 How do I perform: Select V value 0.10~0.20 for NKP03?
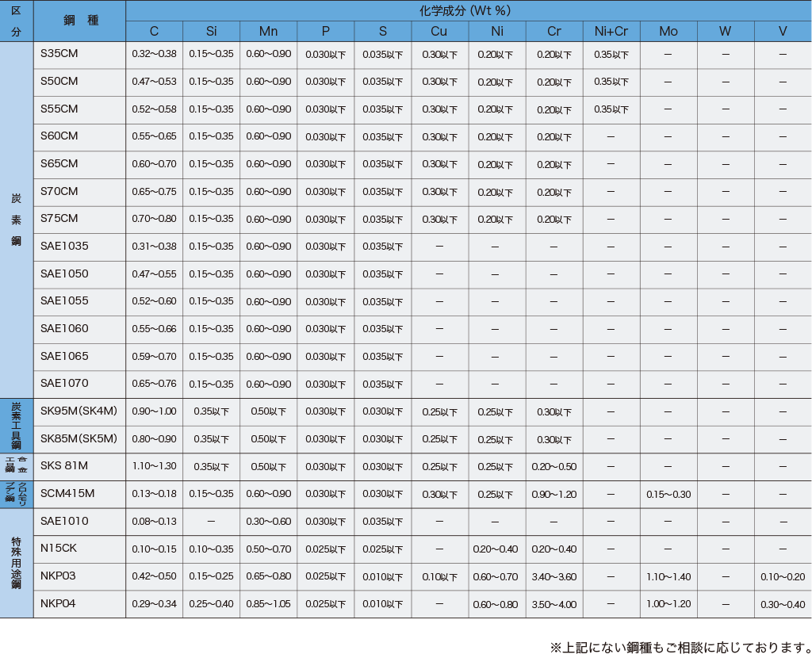coord(783,576)
